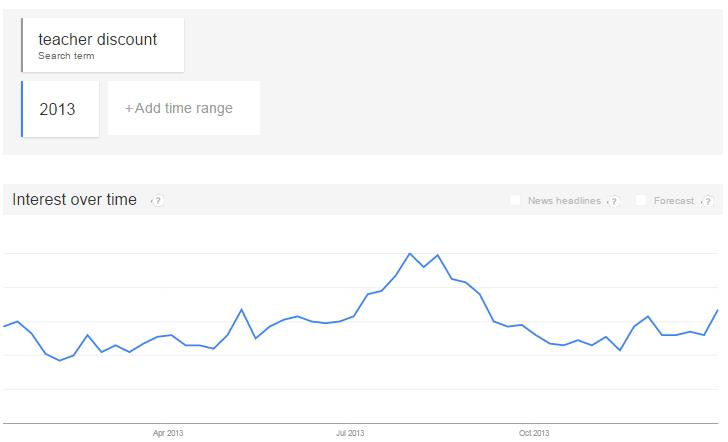
Task: Click the highest peak on the blue line
Action: pos(410,254)
